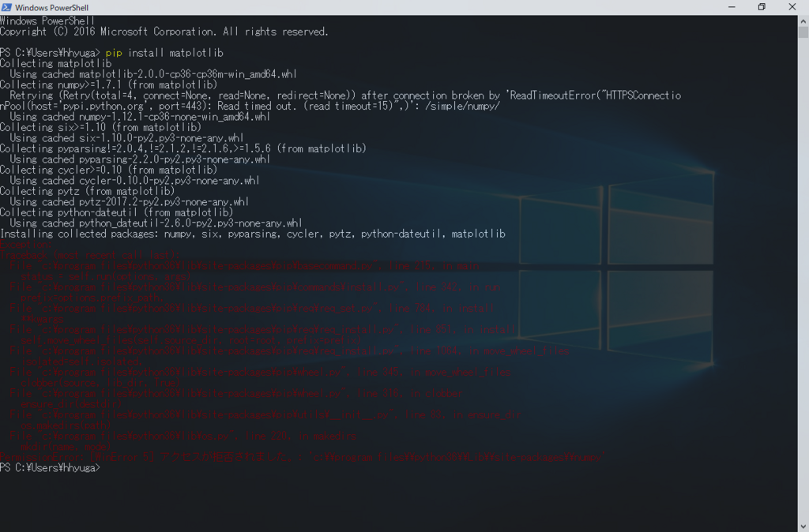Click the scrollbar up arrow

pyautogui.click(x=803, y=21)
